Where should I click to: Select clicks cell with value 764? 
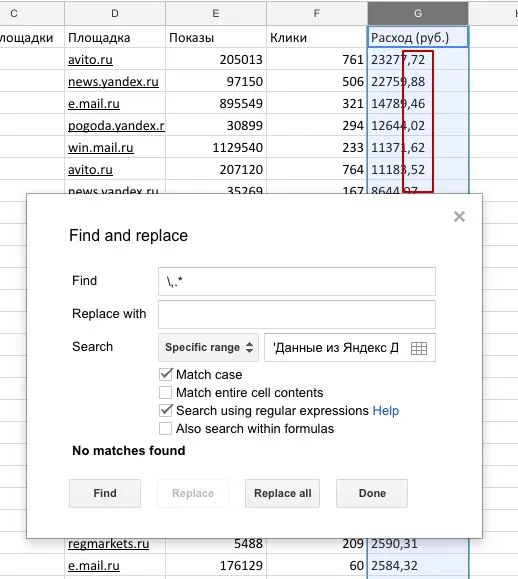click(x=317, y=170)
